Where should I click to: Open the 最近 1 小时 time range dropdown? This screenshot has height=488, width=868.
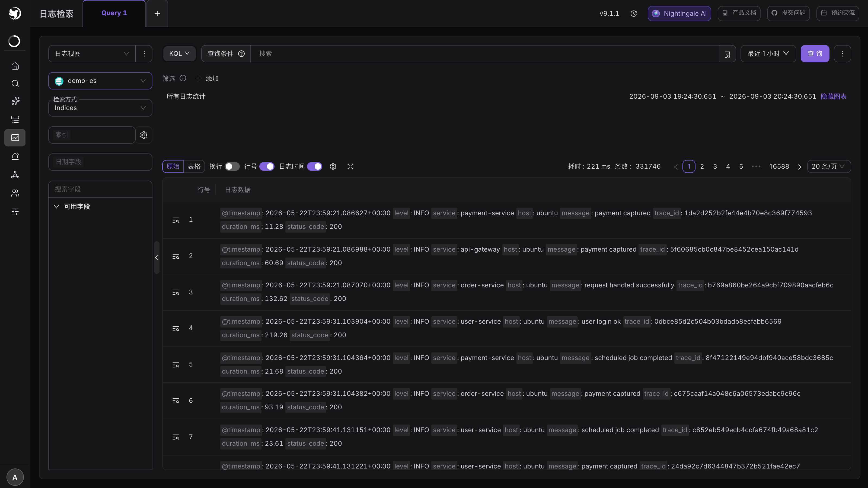click(768, 54)
